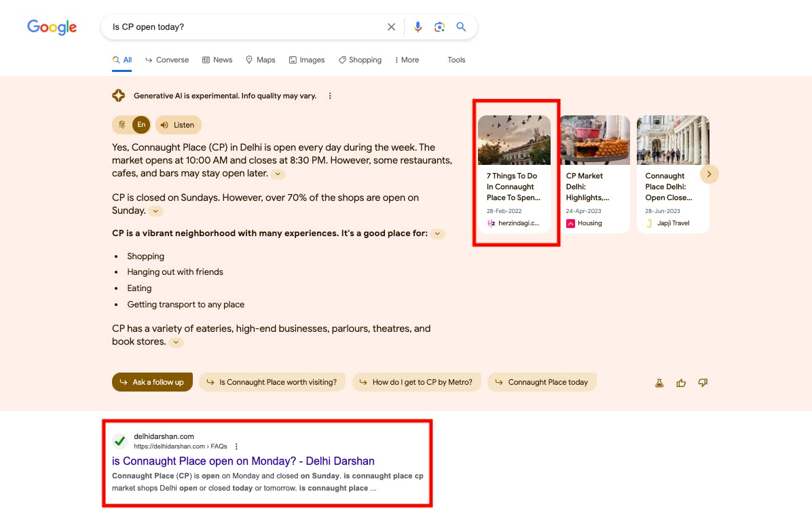Open generative AI three-dot options menu
The height and width of the screenshot is (513, 812).
click(x=330, y=96)
